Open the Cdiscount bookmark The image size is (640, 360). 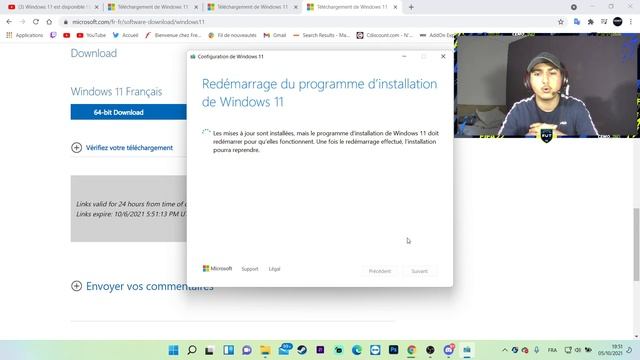[x=384, y=36]
